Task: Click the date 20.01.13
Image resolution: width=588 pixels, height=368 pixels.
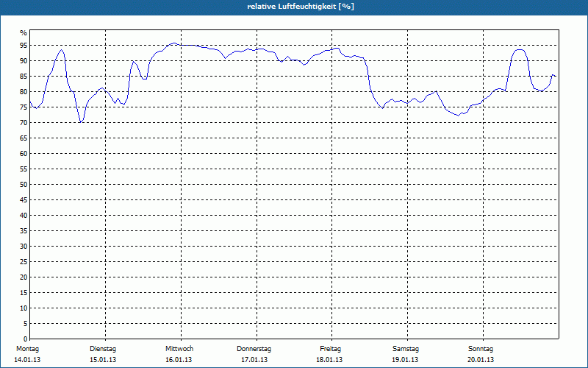Action: [481, 360]
